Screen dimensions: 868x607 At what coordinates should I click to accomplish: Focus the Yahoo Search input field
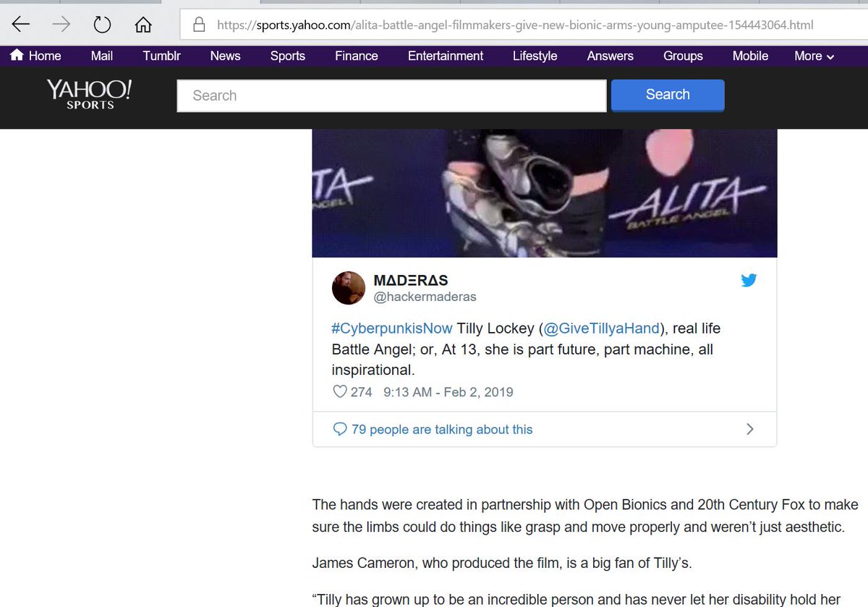(x=391, y=95)
